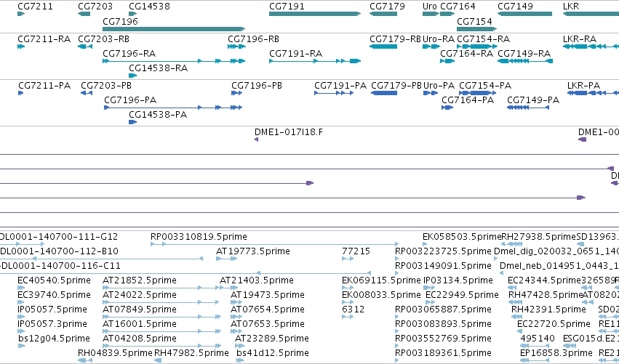Select the CG7154 gene label

click(x=474, y=21)
